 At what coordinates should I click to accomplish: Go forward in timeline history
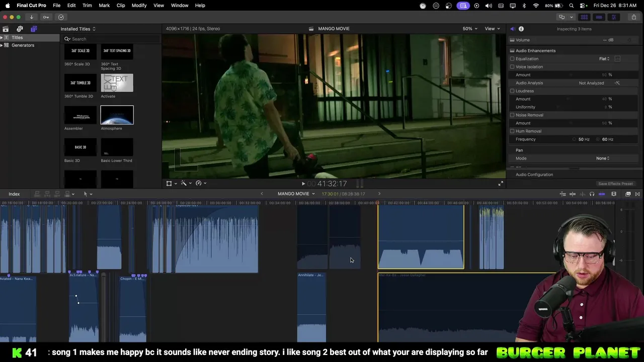(x=379, y=194)
